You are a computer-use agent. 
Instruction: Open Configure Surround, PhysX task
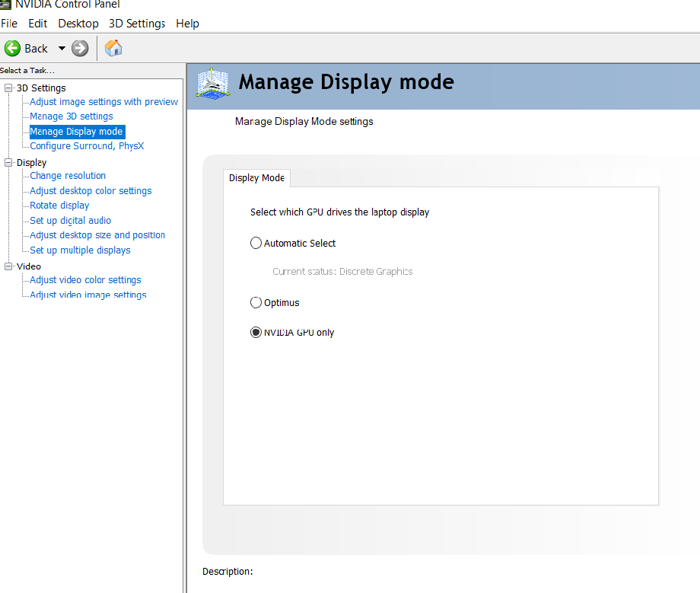pos(87,146)
